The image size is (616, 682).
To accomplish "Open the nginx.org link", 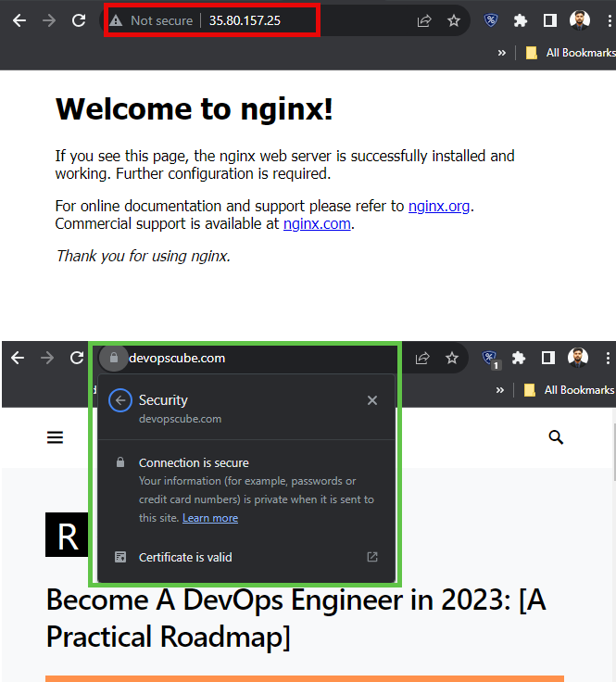I will (x=439, y=206).
